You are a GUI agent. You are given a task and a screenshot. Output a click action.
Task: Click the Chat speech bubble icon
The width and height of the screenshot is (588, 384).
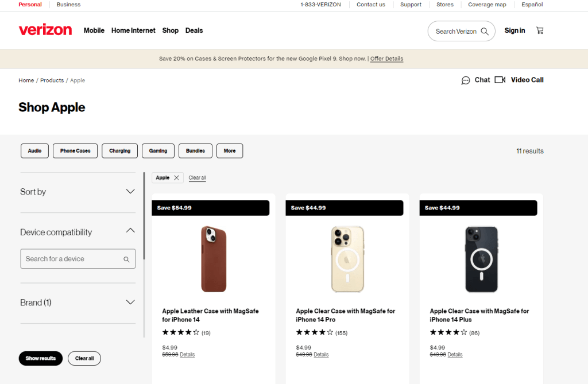[466, 80]
